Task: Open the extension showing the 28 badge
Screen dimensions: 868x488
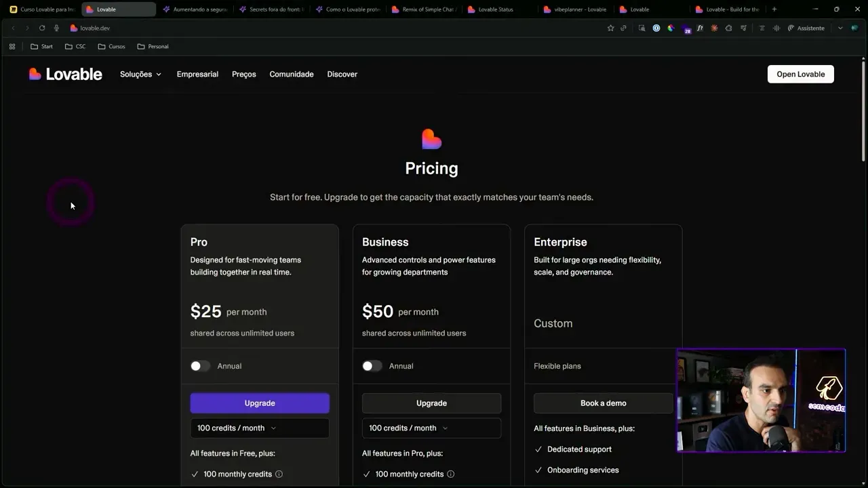Action: [686, 28]
